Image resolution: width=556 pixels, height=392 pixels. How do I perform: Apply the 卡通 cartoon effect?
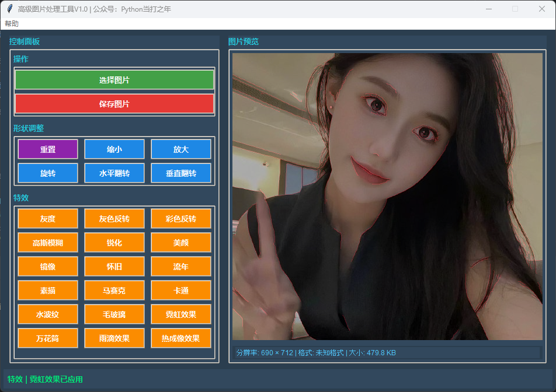(181, 290)
